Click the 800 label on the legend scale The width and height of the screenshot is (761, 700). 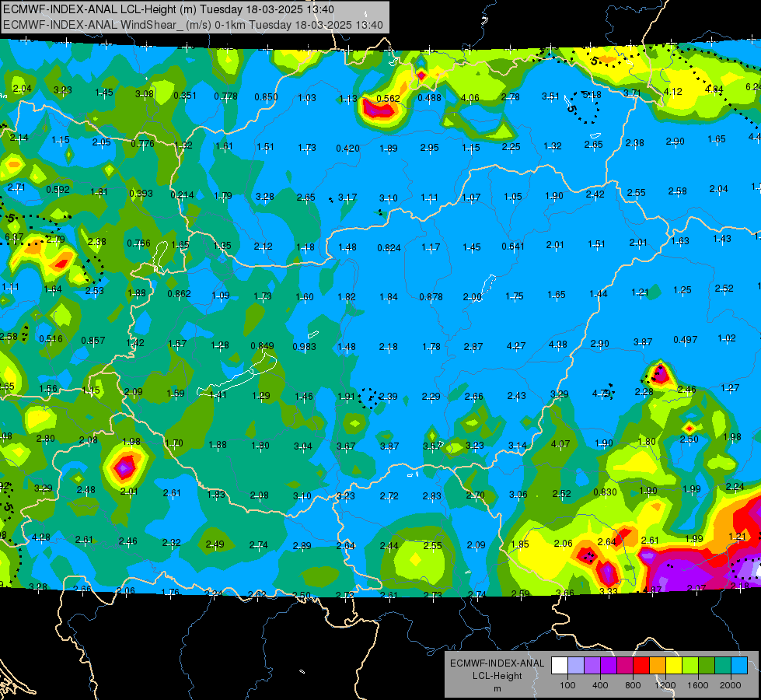633,685
